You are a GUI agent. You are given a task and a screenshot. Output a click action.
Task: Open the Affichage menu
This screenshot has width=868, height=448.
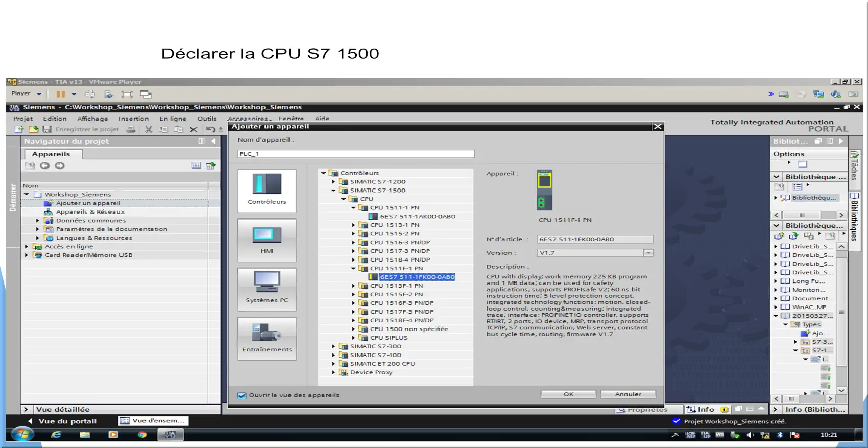point(92,119)
